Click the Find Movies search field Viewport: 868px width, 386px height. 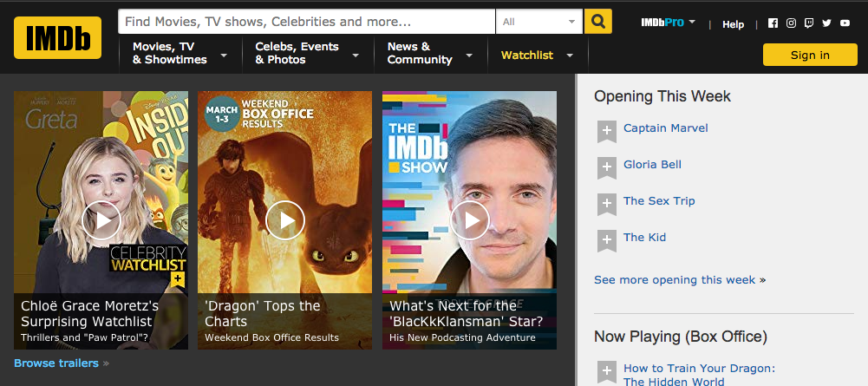click(x=307, y=22)
